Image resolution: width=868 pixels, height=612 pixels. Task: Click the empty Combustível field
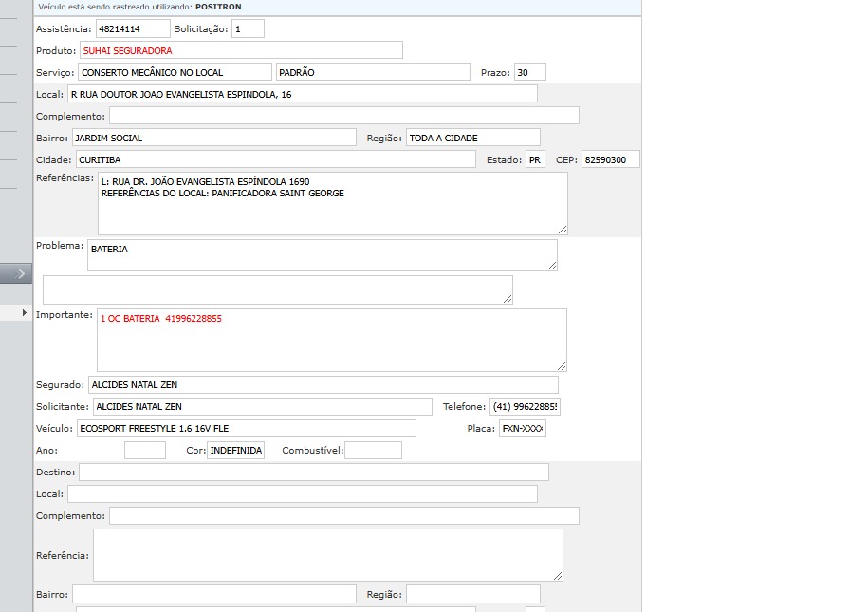[x=373, y=451]
